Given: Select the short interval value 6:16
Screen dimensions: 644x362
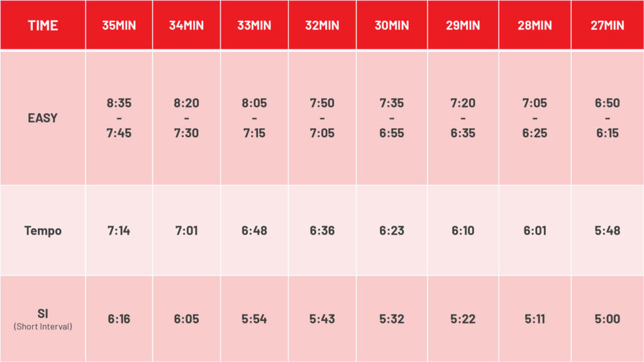Looking at the screenshot, I should click(119, 319).
